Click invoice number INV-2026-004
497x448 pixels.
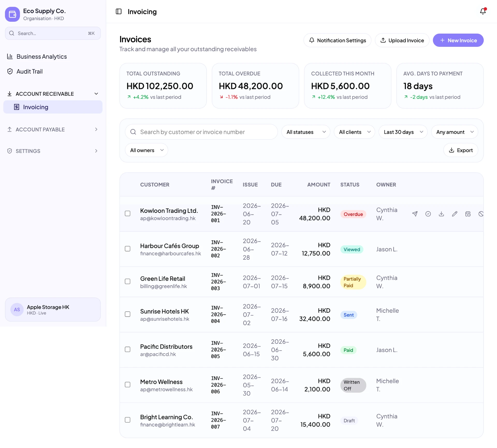coord(218,314)
